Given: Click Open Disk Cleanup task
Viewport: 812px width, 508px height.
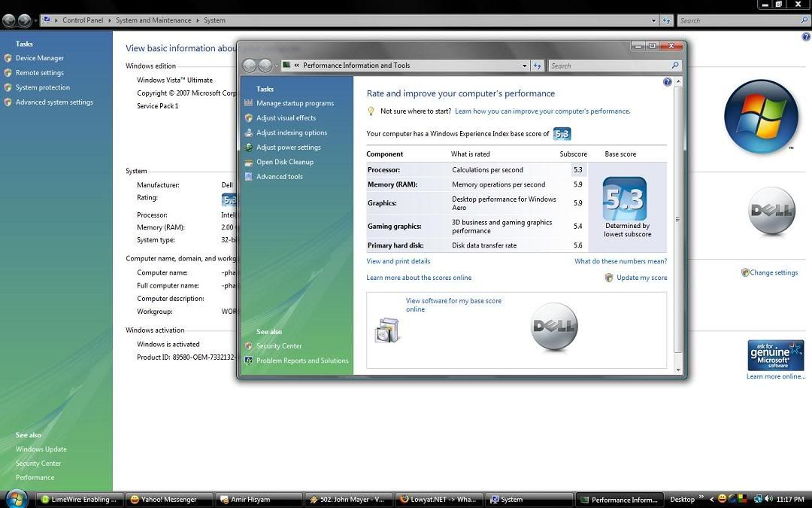Looking at the screenshot, I should tap(284, 162).
